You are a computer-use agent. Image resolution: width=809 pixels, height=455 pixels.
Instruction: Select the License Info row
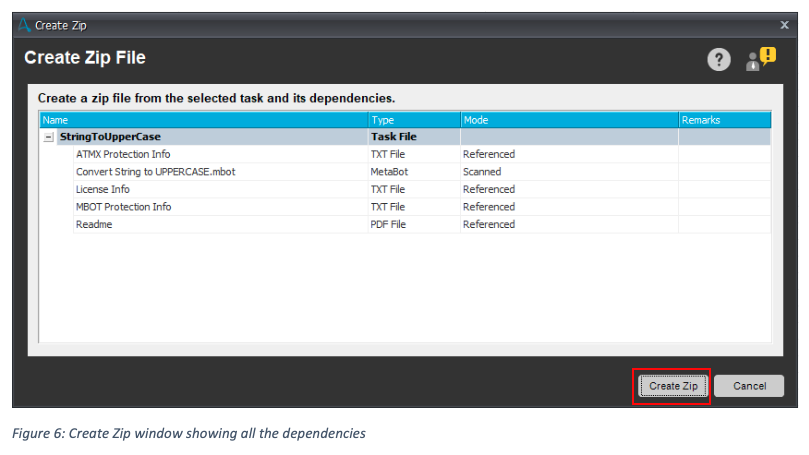click(103, 189)
